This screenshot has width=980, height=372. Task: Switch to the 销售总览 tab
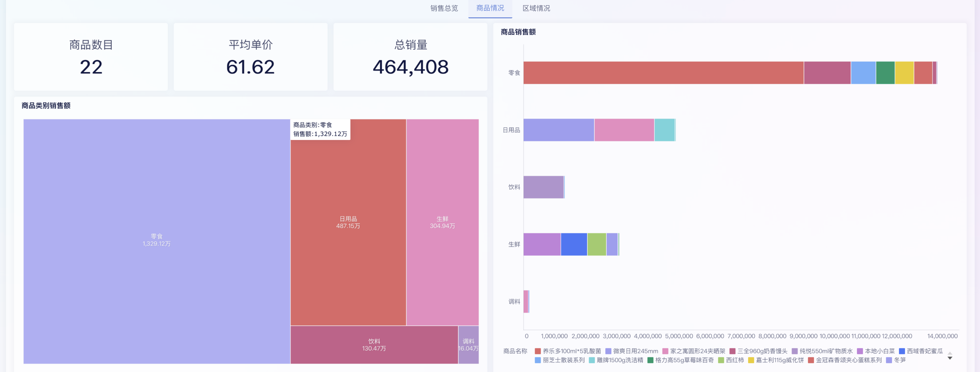coord(443,8)
